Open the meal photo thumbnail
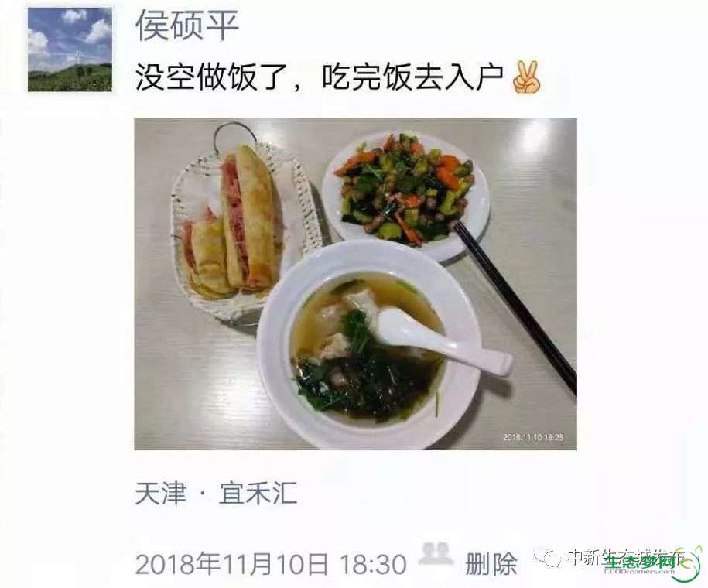 coord(355,284)
